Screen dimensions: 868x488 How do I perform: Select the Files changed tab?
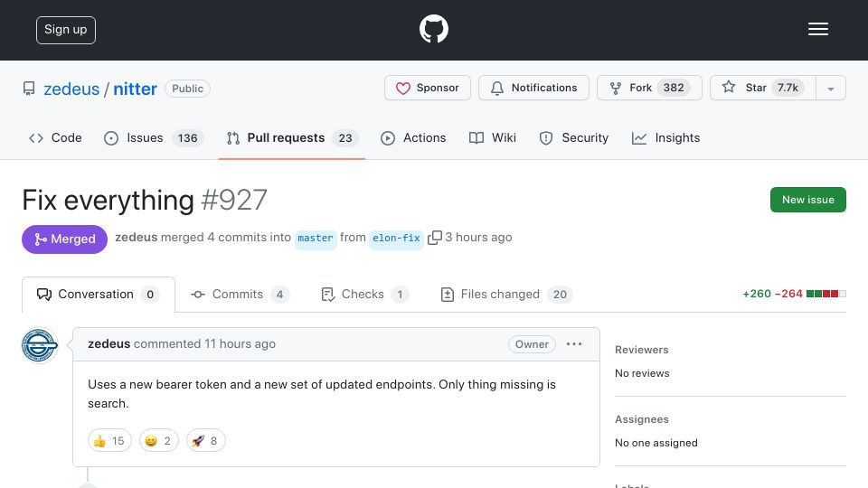tap(506, 295)
